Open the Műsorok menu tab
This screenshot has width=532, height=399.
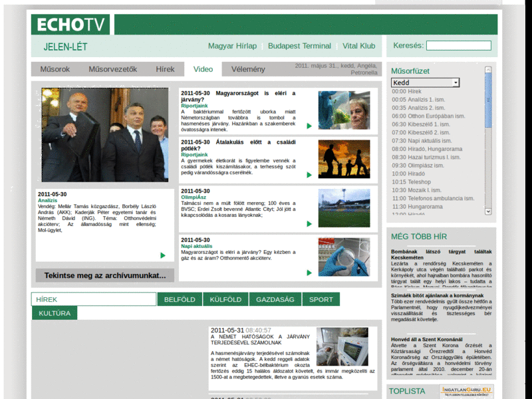coord(55,69)
